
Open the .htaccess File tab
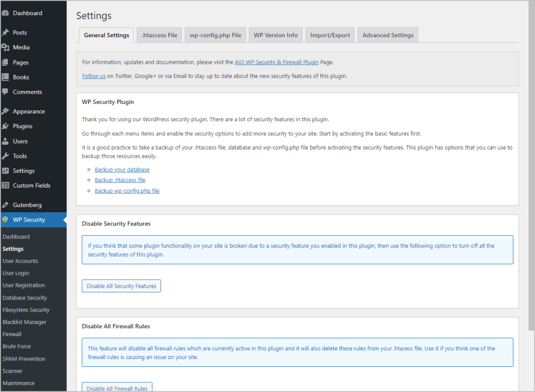point(159,35)
